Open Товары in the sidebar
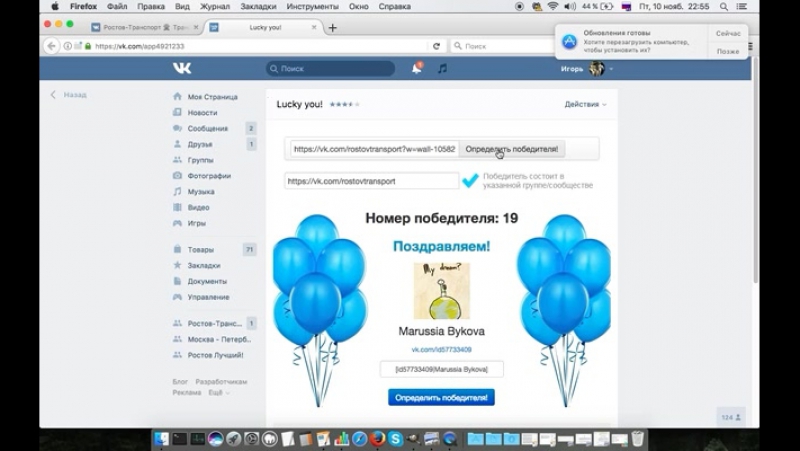The height and width of the screenshot is (451, 800). click(201, 249)
